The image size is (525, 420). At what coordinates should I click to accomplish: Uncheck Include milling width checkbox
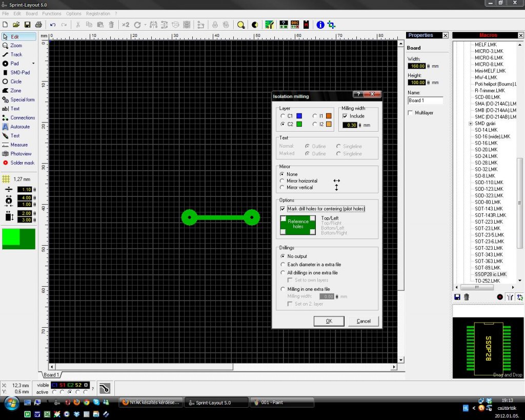click(x=345, y=116)
